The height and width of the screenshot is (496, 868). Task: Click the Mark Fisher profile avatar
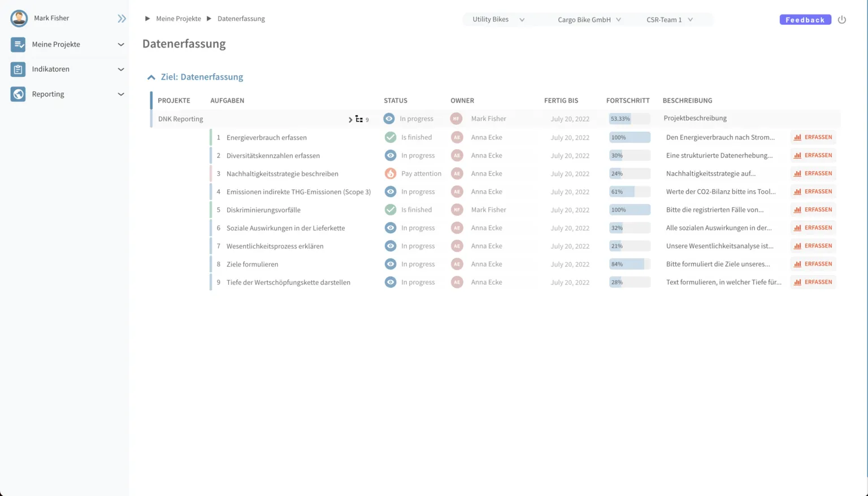pyautogui.click(x=19, y=18)
